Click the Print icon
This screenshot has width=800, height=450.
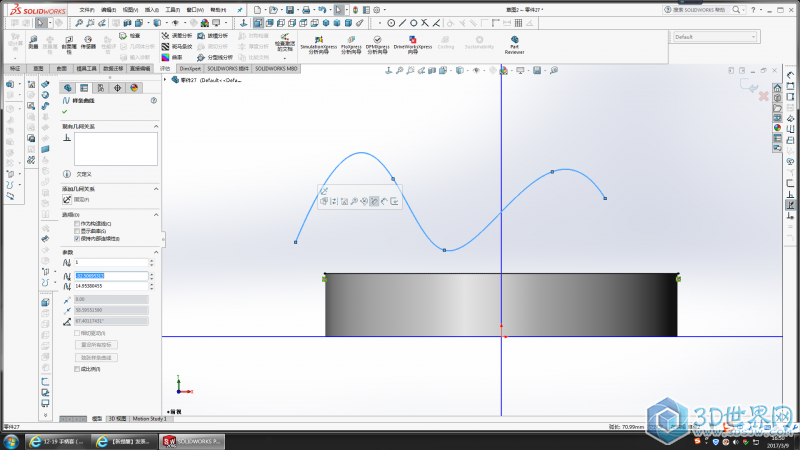pyautogui.click(x=306, y=10)
